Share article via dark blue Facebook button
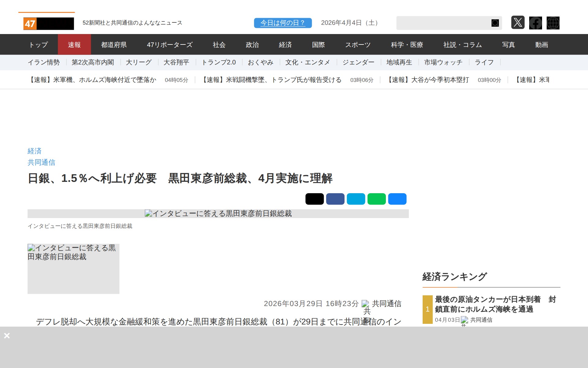588x368 pixels. [335, 199]
